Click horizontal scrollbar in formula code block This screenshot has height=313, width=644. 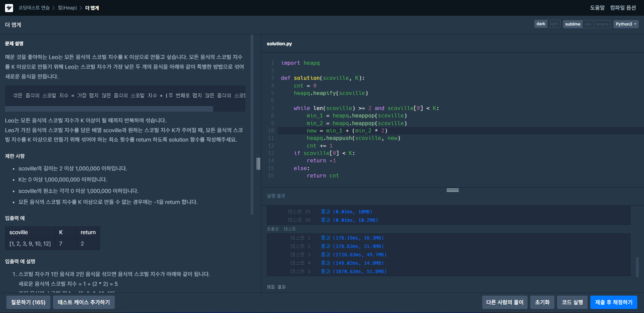109,109
